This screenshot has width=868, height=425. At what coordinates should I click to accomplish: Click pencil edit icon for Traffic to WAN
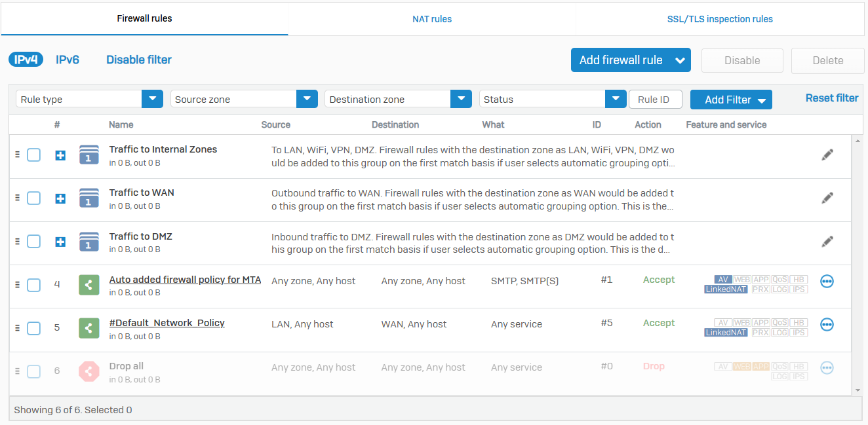[x=827, y=198]
